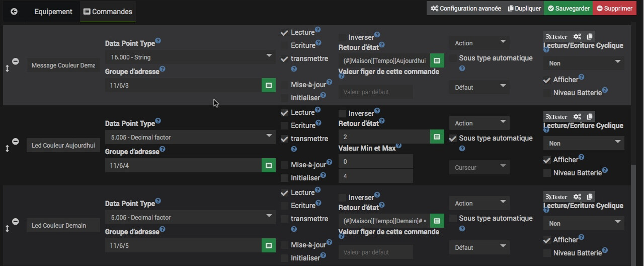The width and height of the screenshot is (644, 266).
Task: Check Inverser on the Message Couleur Demain row
Action: [x=343, y=37]
